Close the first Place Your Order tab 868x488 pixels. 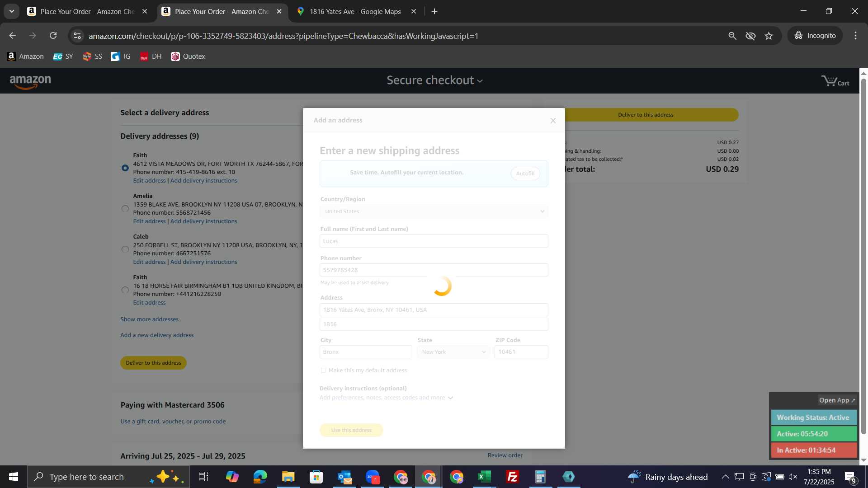pos(145,11)
